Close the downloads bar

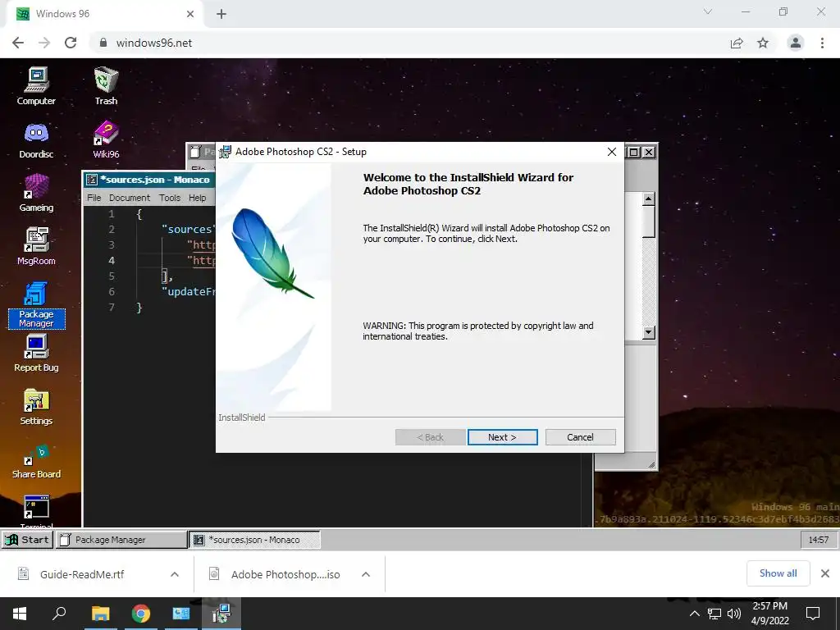[x=825, y=573]
